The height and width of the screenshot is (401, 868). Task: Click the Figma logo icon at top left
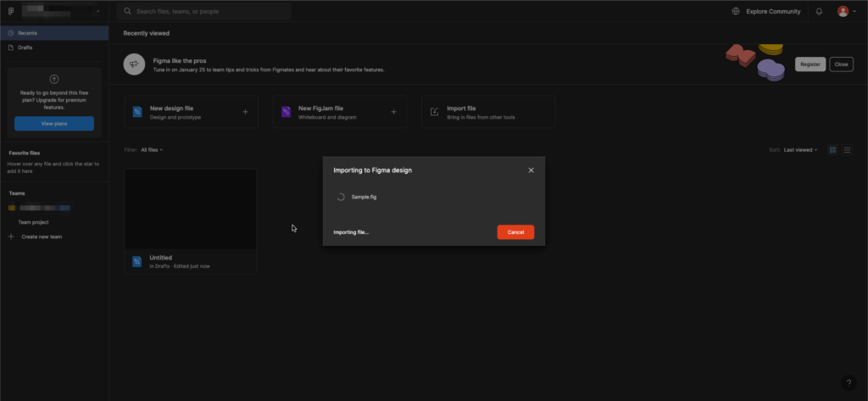(10, 11)
